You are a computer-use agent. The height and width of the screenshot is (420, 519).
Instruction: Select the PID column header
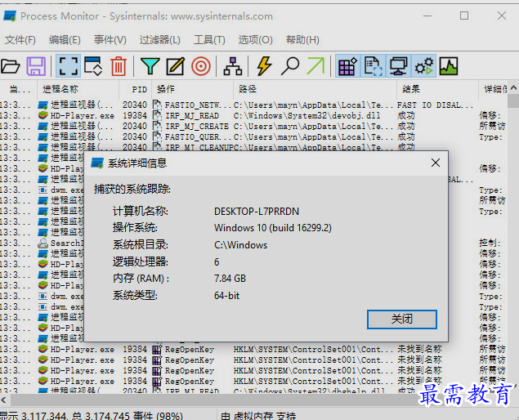[136, 89]
